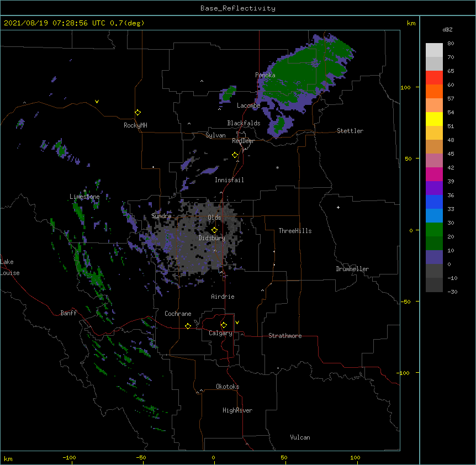Click the Limestone label on the map
This screenshot has width=476, height=465.
[84, 197]
